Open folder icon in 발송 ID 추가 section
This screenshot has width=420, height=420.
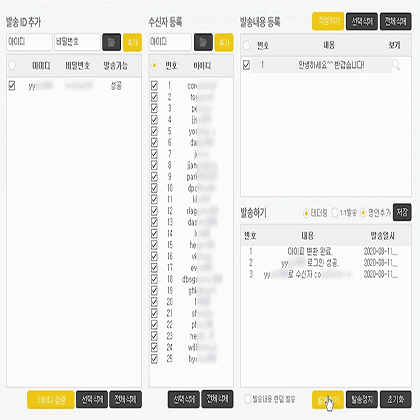tap(111, 42)
